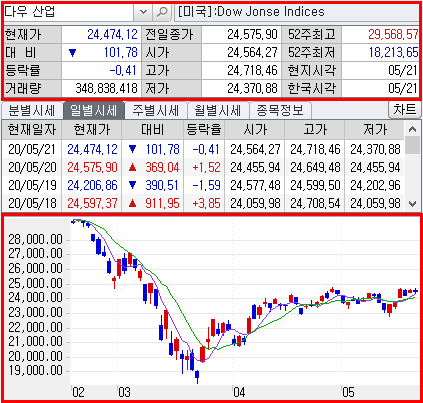Click the table scrollbar up arrow
This screenshot has height=403, width=423.
(413, 129)
